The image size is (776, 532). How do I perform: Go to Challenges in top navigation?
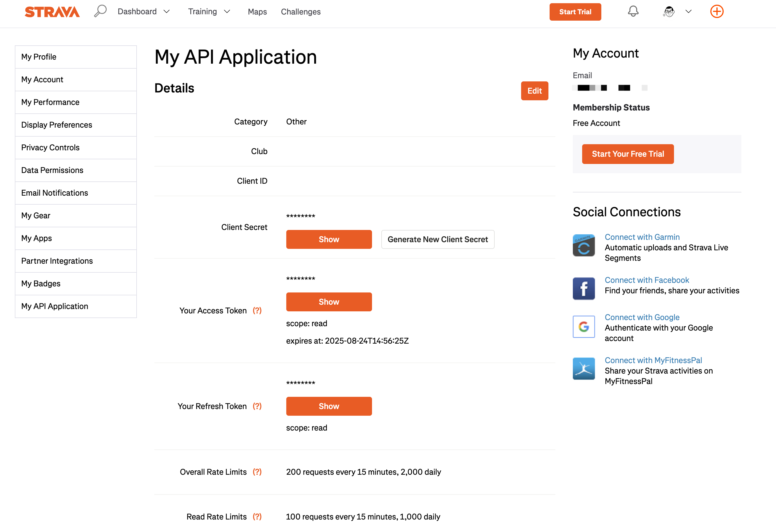click(301, 12)
